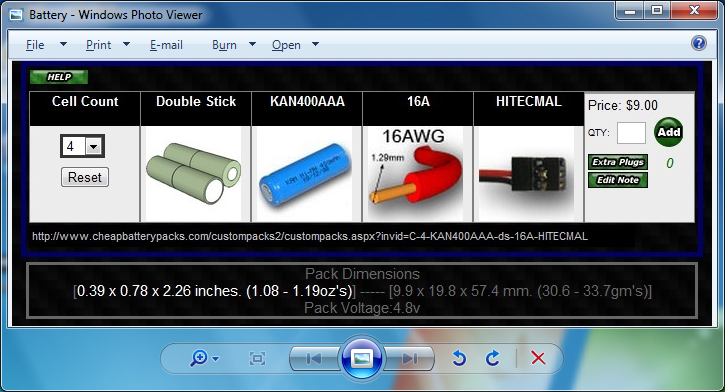Viewport: 725px width, 392px height.
Task: Click the Reset button
Action: pos(85,178)
